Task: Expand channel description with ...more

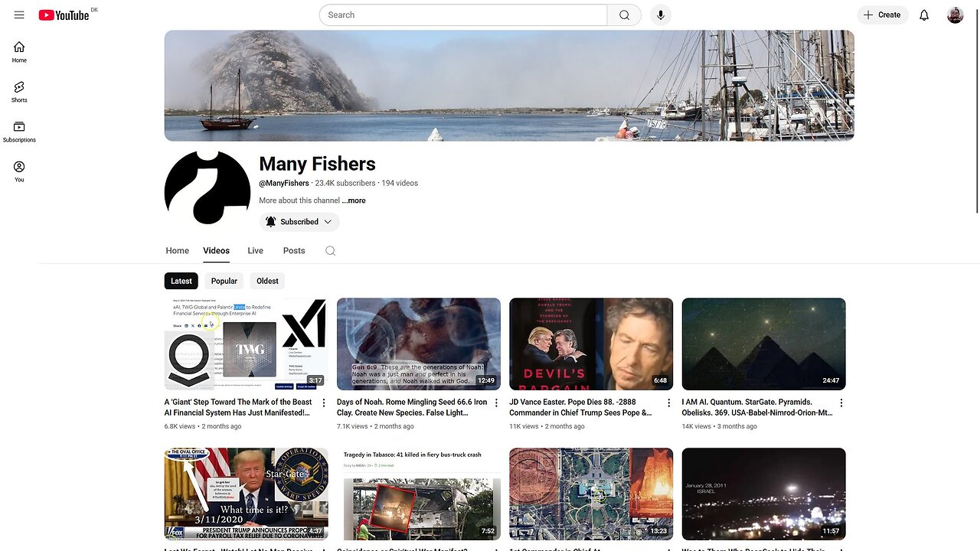Action: tap(354, 201)
